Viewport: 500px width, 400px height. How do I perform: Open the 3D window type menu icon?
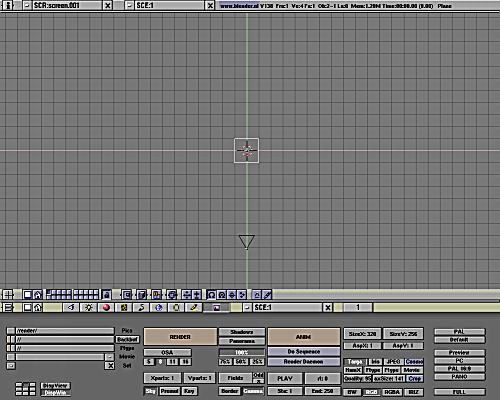click(x=8, y=295)
